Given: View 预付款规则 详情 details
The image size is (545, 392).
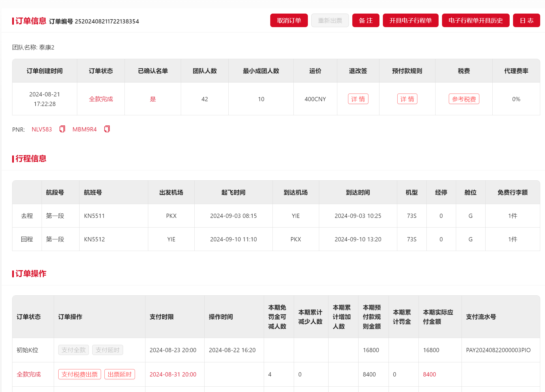Looking at the screenshot, I should 407,99.
